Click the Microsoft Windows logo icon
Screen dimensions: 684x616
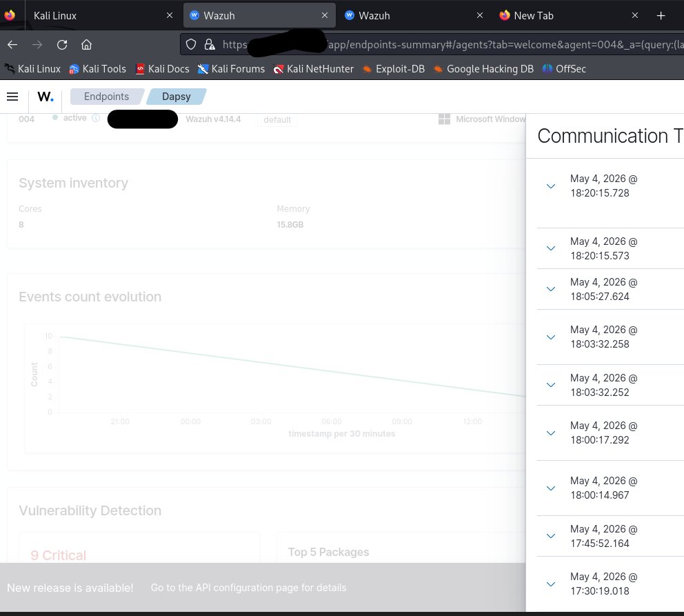pyautogui.click(x=444, y=119)
